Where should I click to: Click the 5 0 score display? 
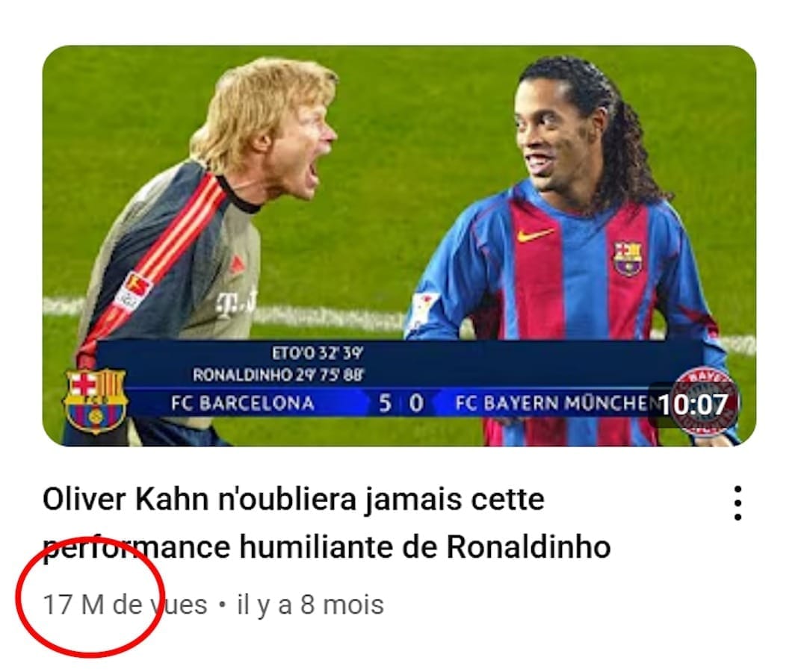tap(401, 403)
